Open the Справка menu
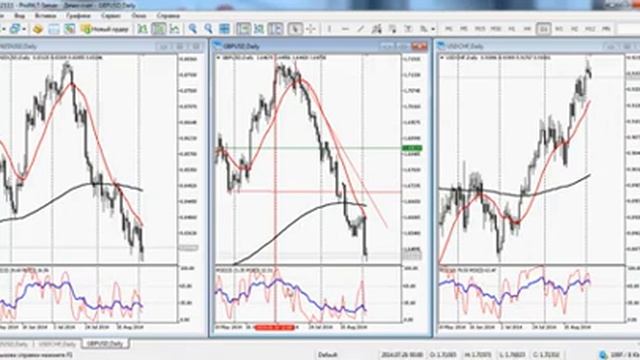The width and height of the screenshot is (640, 360). 169,16
